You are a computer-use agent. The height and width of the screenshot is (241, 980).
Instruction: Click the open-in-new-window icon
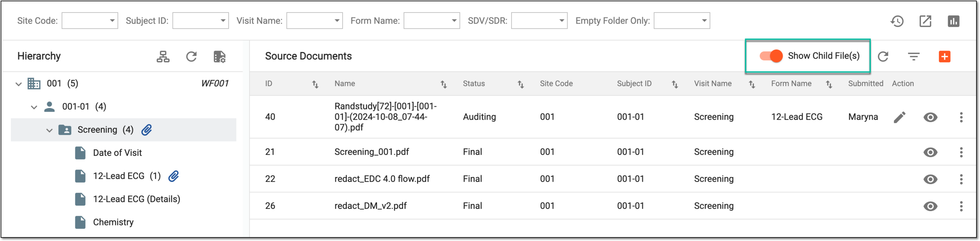pos(925,21)
